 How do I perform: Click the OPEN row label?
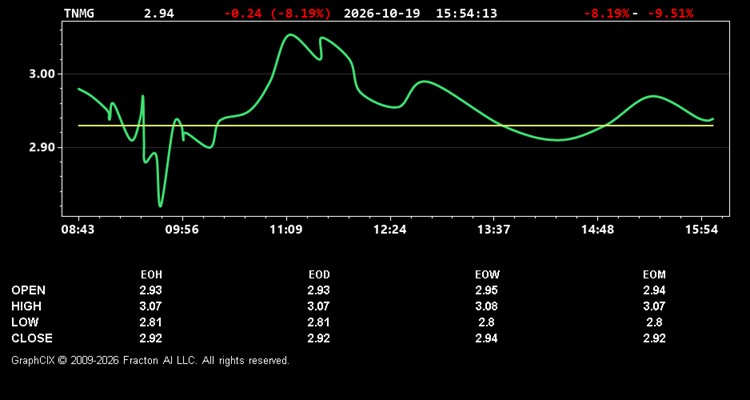pos(29,290)
